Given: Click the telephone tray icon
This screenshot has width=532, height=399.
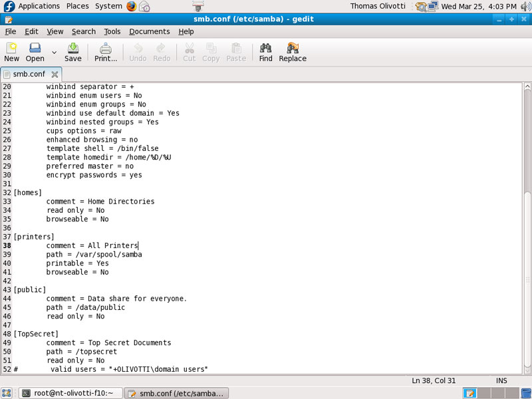Looking at the screenshot, I should pyautogui.click(x=421, y=7).
